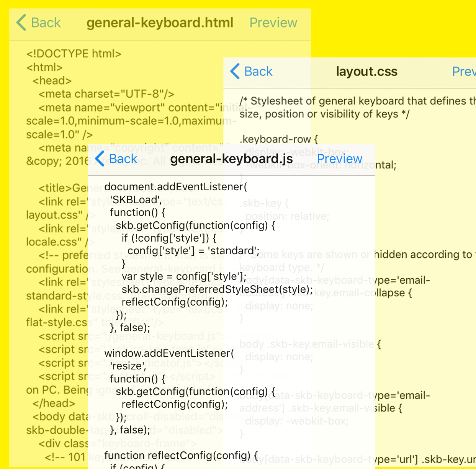Go back from the general-keyboard.html viewer
This screenshot has height=469, width=476.
pos(38,23)
